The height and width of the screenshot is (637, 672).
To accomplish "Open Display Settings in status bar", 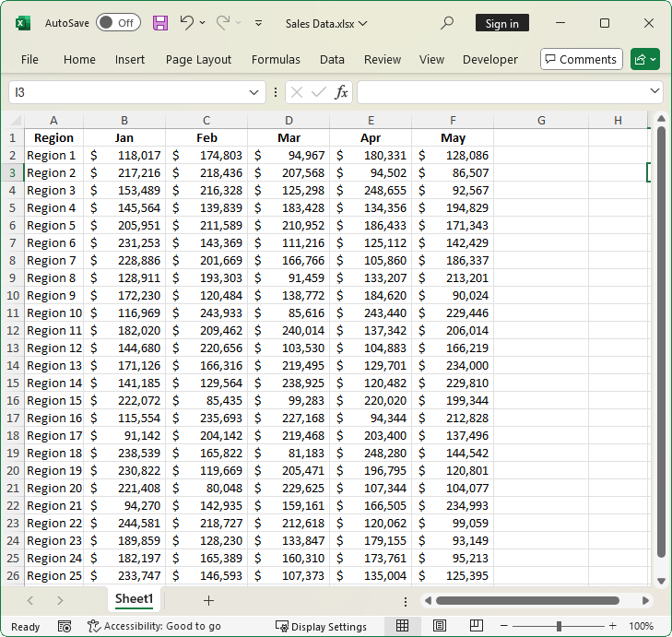I will 321,627.
